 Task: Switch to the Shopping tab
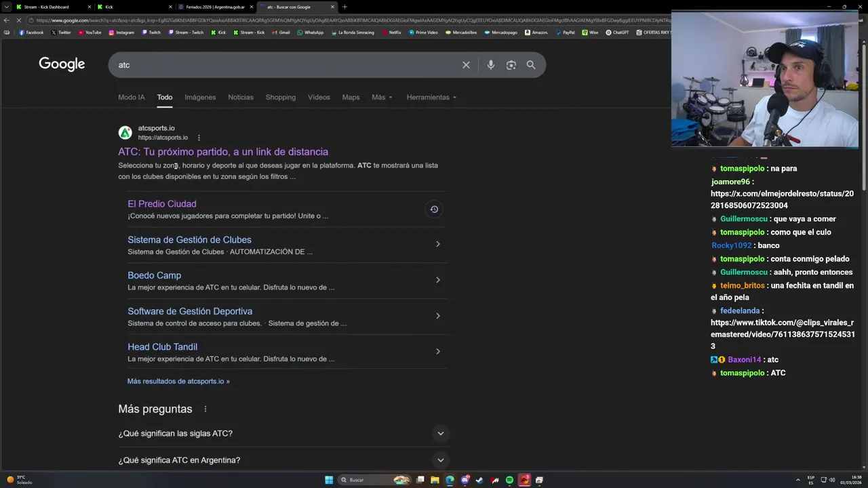pyautogui.click(x=281, y=97)
